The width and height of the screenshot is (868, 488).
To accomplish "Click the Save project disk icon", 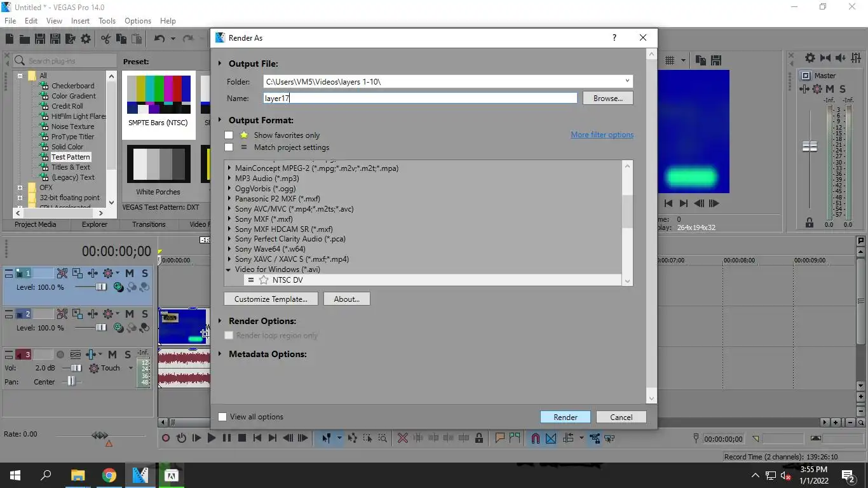I will tap(39, 39).
